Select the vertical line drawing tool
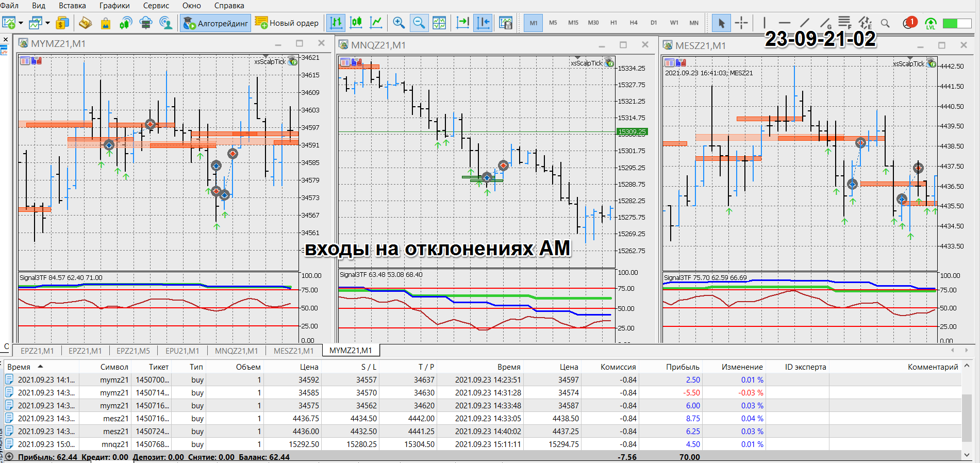Screen dimensions: 980x463 (x=765, y=23)
